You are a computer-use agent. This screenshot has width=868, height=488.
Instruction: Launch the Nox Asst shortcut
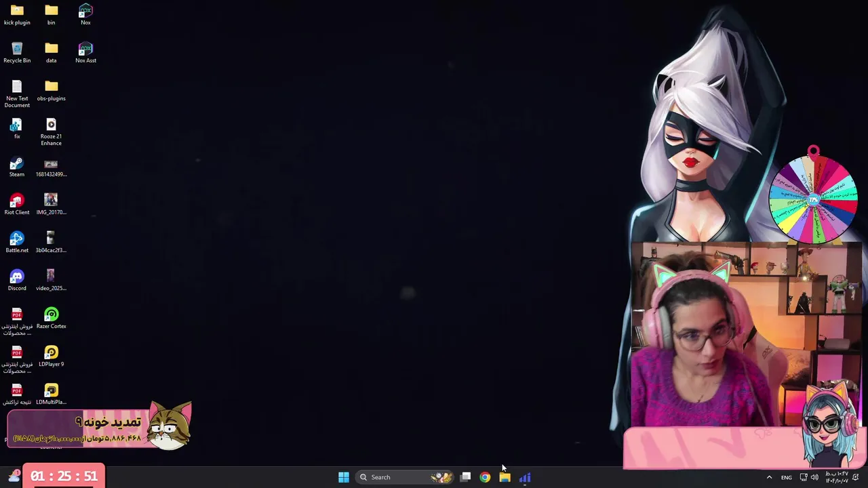(x=85, y=53)
